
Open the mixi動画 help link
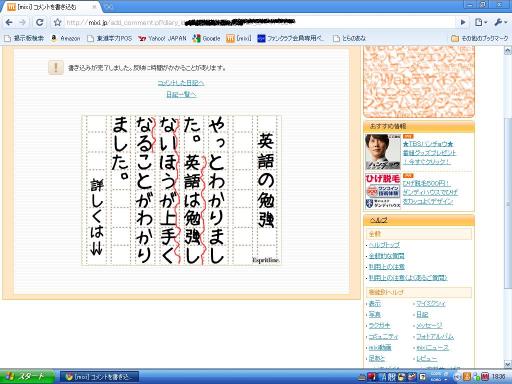click(380, 347)
